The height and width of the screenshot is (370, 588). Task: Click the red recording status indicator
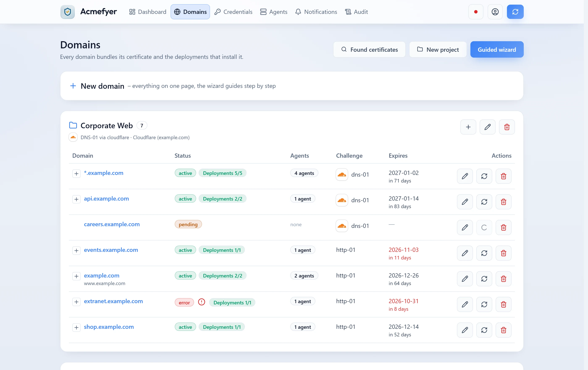tap(476, 12)
